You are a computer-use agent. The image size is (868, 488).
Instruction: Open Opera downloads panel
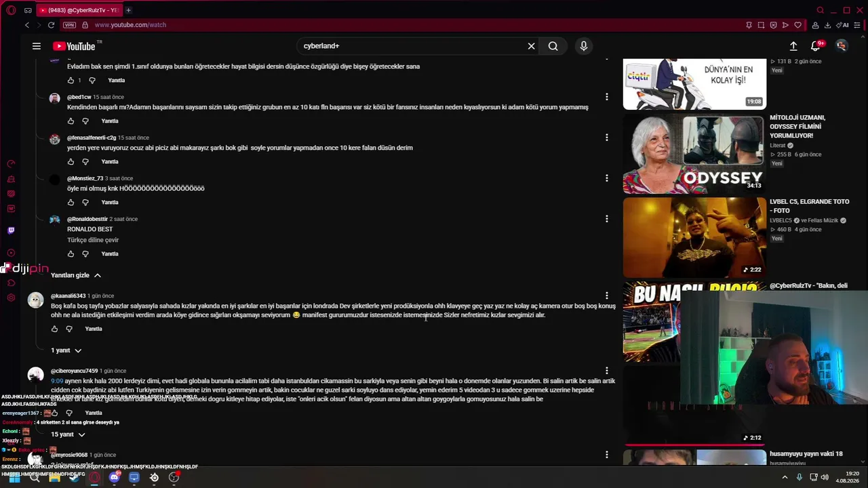(827, 25)
